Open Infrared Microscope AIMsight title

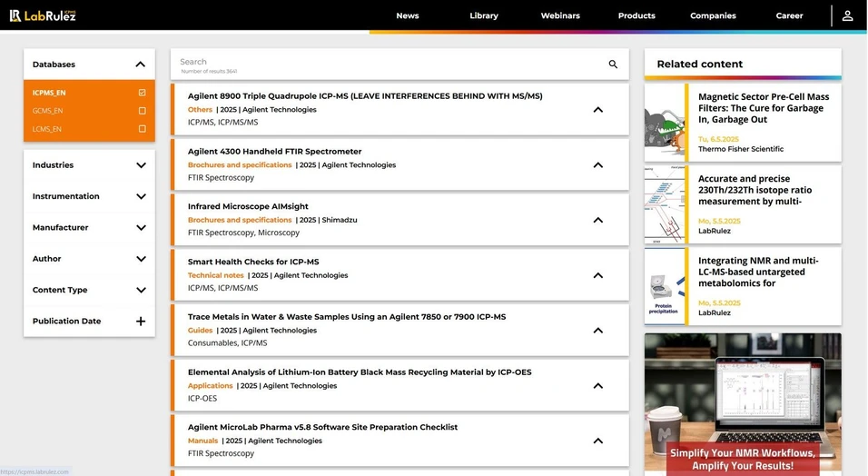click(x=248, y=206)
